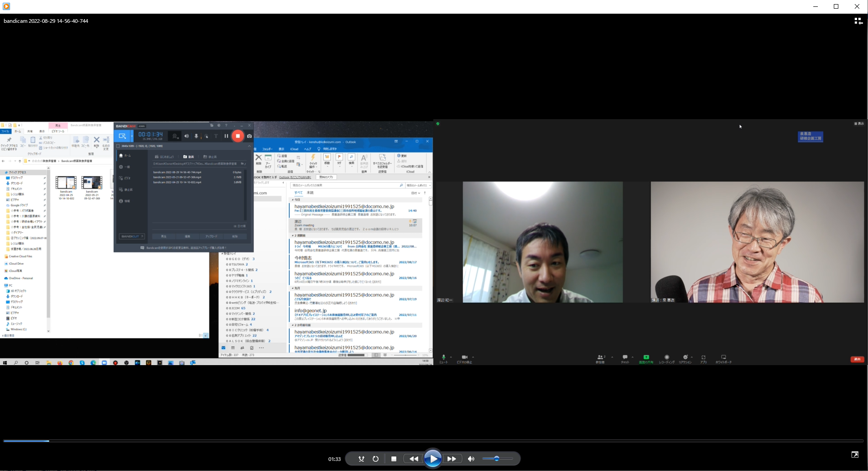Collapse Bandicam panel with chevron arrow
868x471 pixels.
point(249,146)
